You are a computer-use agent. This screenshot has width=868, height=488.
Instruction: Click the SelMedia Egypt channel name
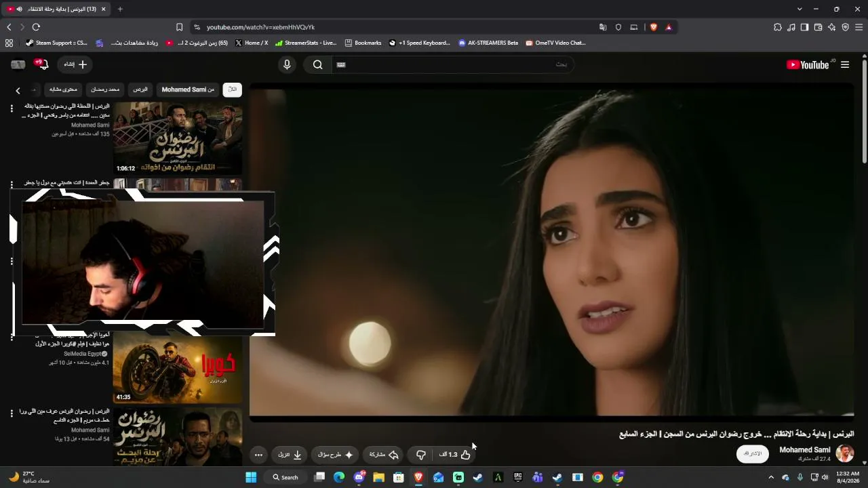(83, 354)
